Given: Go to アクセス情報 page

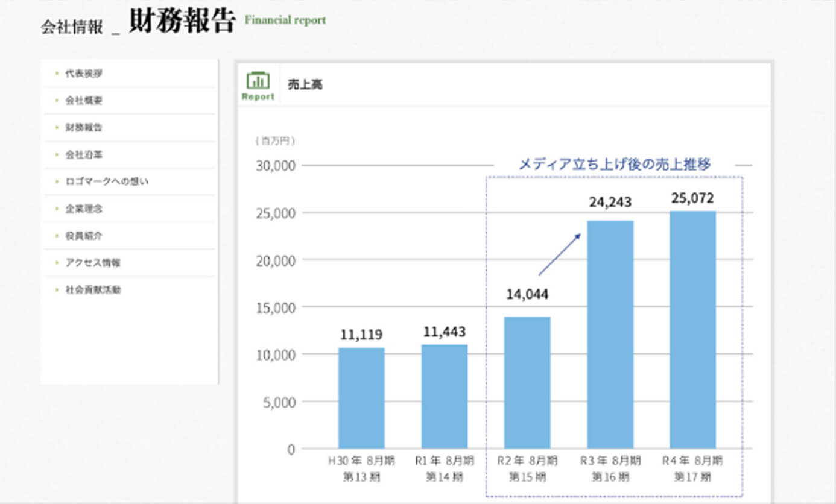Looking at the screenshot, I should (93, 263).
